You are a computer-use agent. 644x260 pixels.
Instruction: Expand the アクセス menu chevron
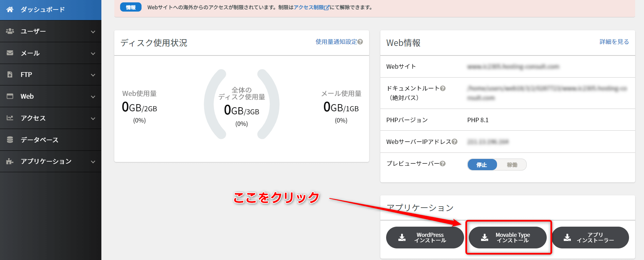(93, 118)
